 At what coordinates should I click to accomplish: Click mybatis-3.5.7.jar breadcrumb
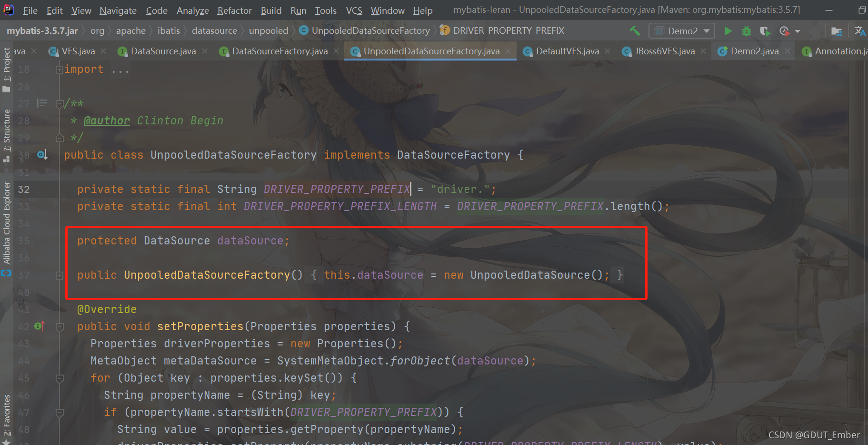tap(42, 31)
